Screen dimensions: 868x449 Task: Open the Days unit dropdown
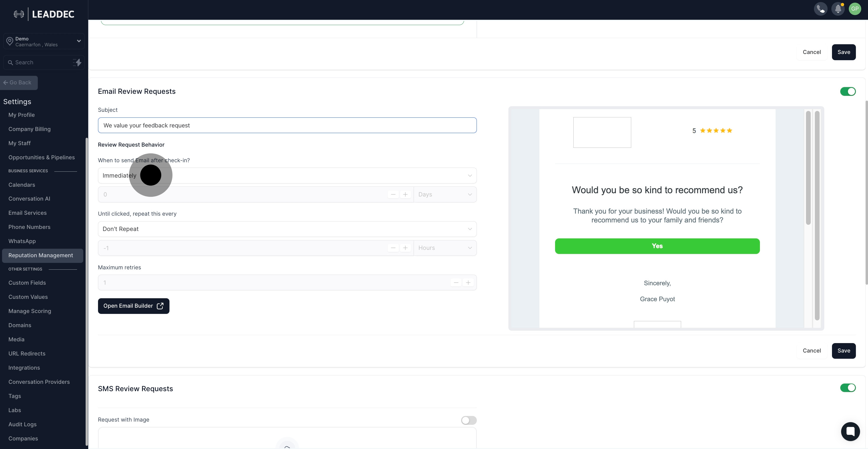[x=445, y=194]
